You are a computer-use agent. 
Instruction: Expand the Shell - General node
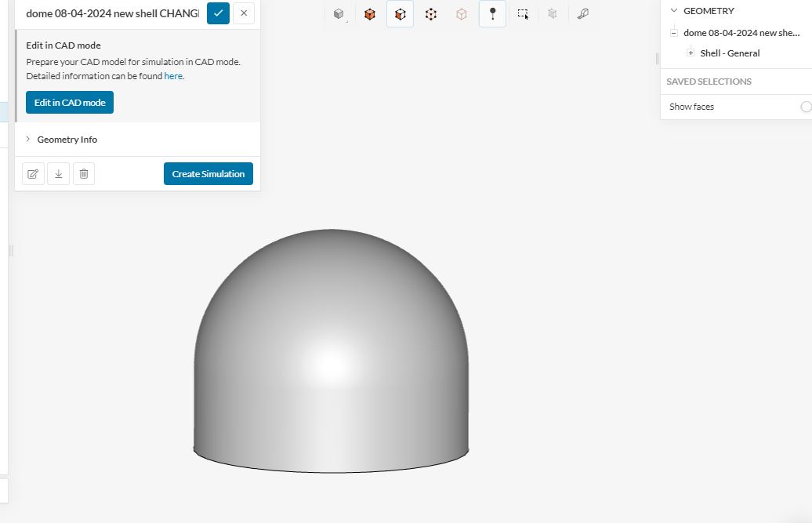tap(691, 53)
